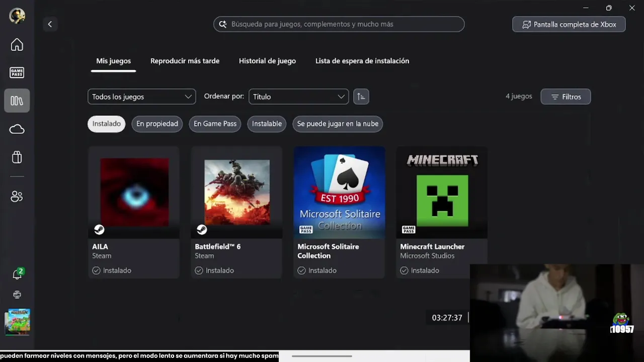Viewport: 644px width, 362px height.
Task: Toggle the Instalado filter chip
Action: pos(107,124)
